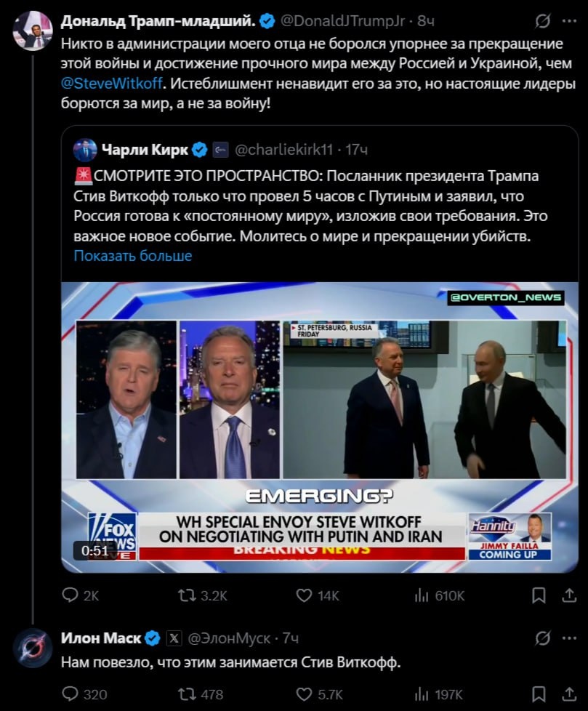Open Elon Musk's profile avatar
Viewport: 588px width, 711px height.
click(33, 648)
